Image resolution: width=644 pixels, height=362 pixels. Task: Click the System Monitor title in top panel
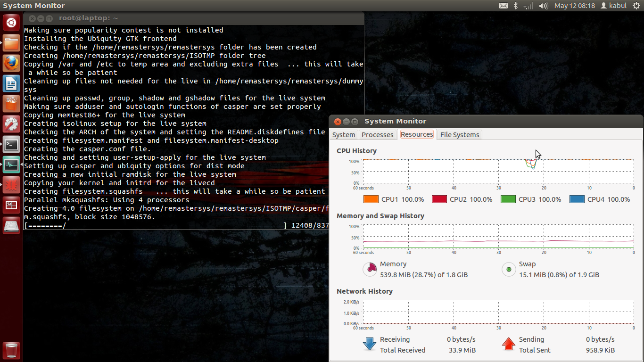click(x=34, y=6)
